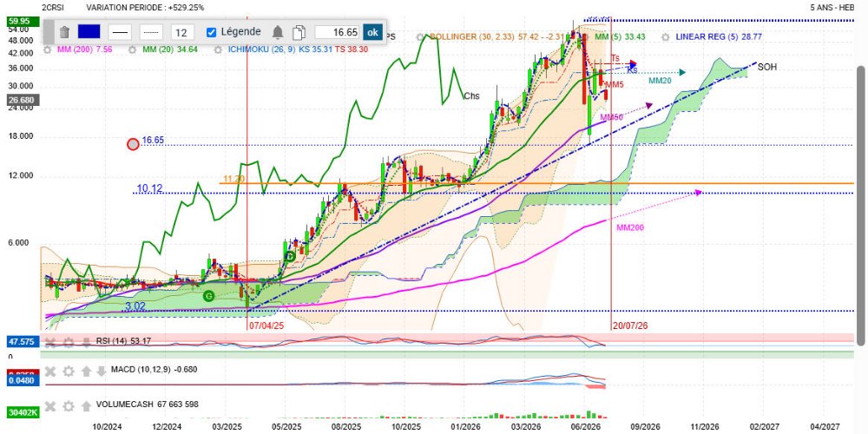Select the red circle handle at 16.65 line

click(x=133, y=144)
